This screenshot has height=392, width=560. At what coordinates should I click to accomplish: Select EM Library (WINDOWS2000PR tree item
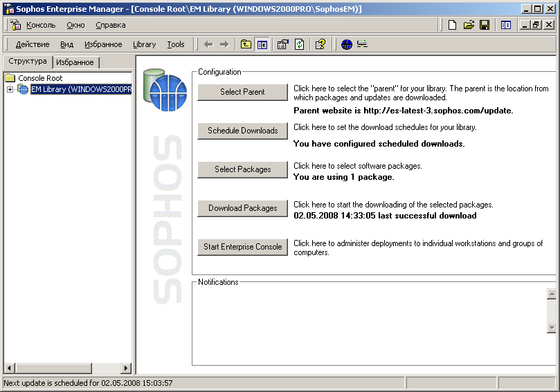tap(81, 89)
